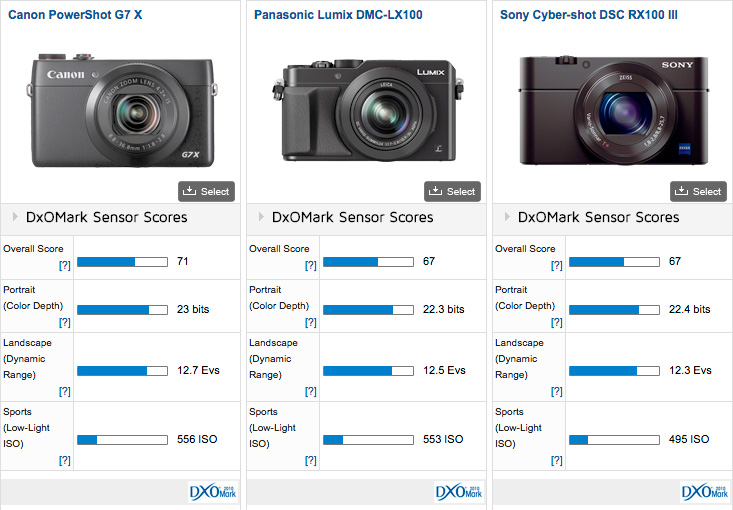Click Sony Low-Light ISO bar showing 495 ISO
The image size is (733, 510).
tap(614, 439)
